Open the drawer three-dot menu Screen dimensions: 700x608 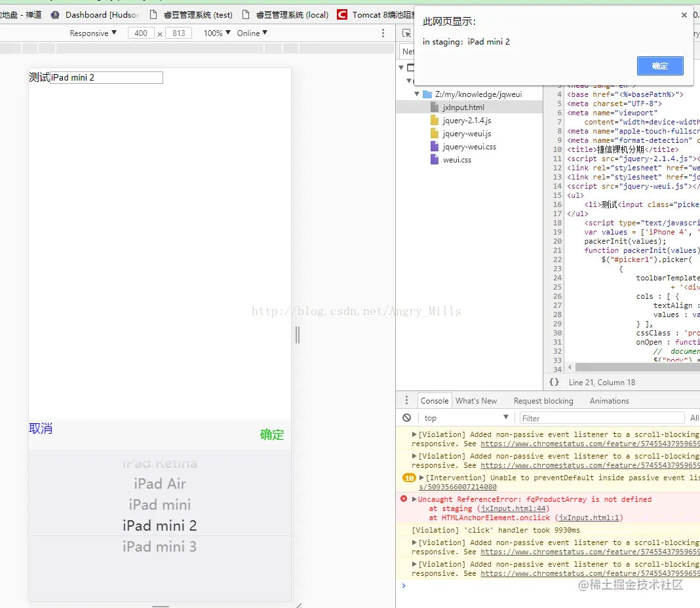406,400
